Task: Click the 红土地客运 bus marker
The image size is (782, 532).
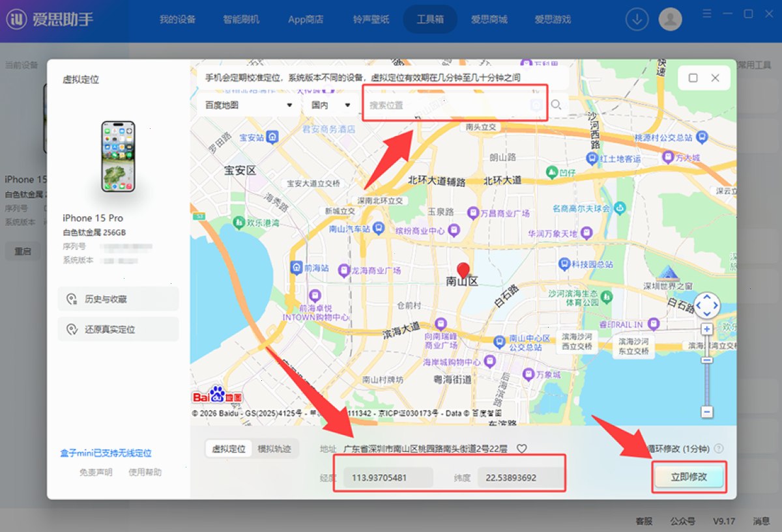Action: click(592, 158)
